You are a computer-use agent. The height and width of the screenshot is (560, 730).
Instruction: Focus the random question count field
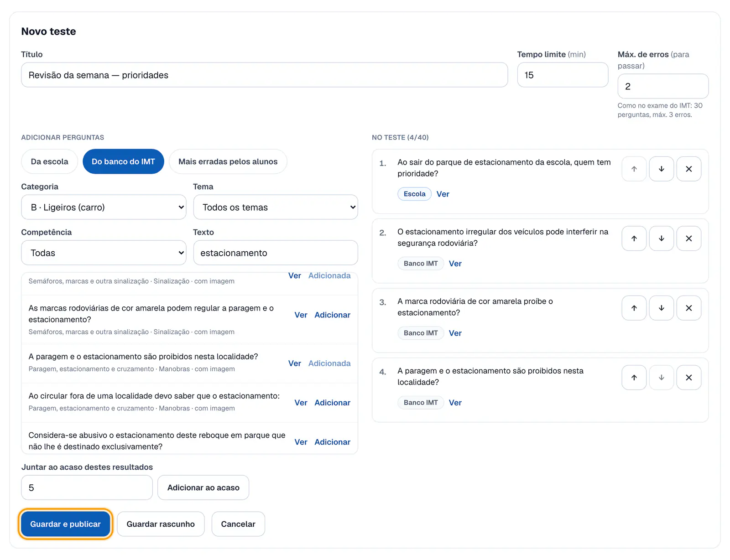(x=87, y=487)
